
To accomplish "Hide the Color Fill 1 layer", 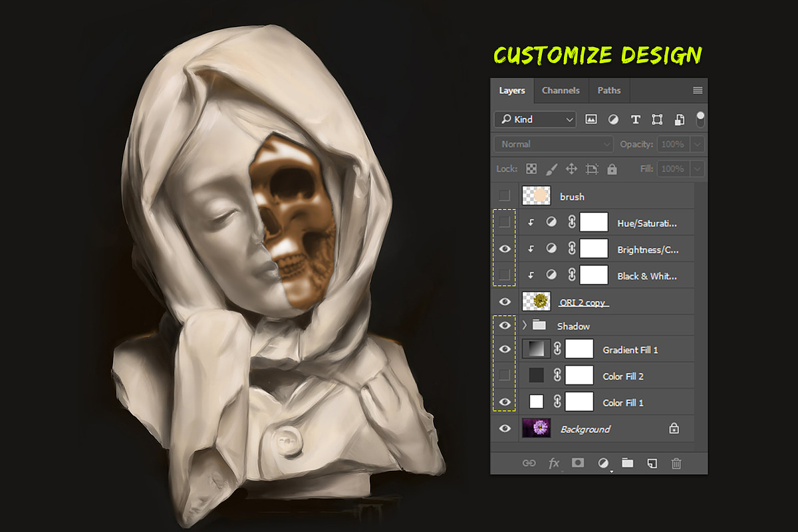I will (x=505, y=402).
